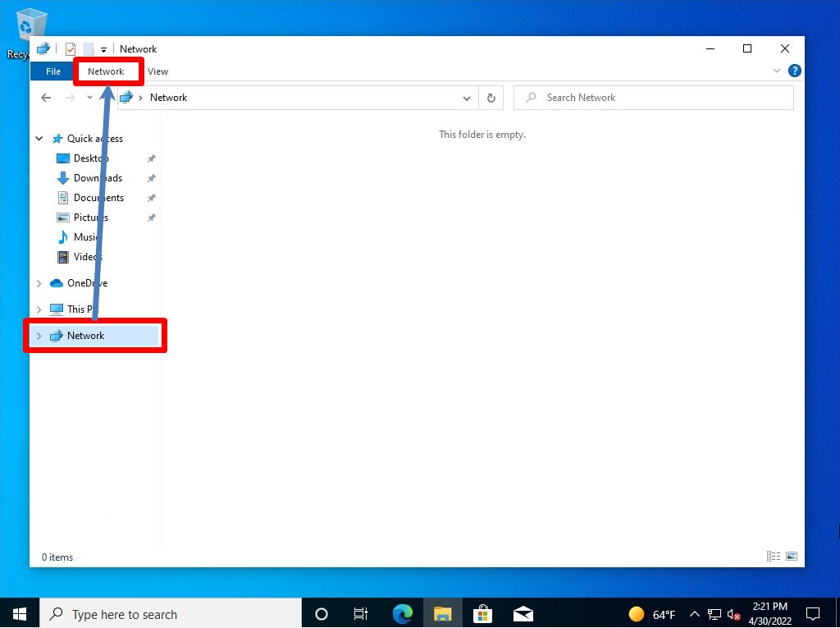Open Microsoft Edge from the taskbar

[x=401, y=613]
